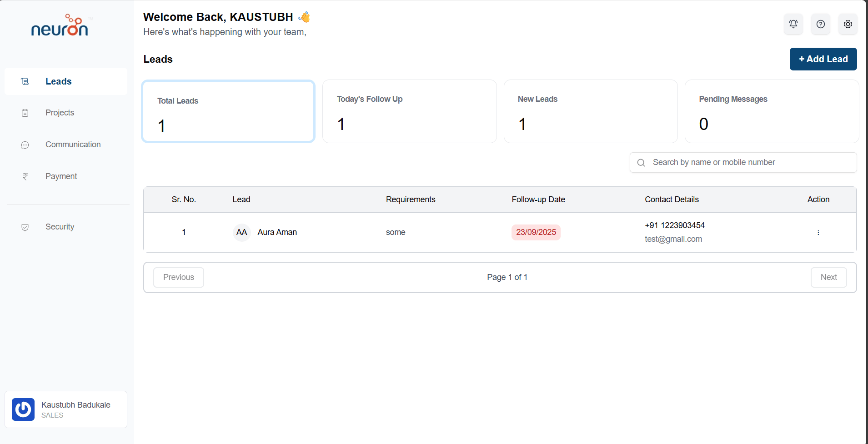Select Security in the sidebar
868x444 pixels.
click(60, 227)
